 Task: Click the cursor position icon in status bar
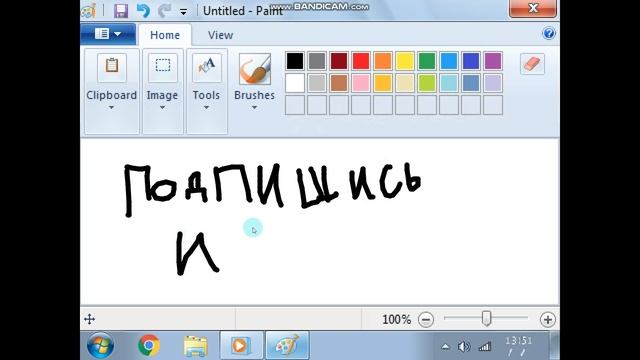89,319
